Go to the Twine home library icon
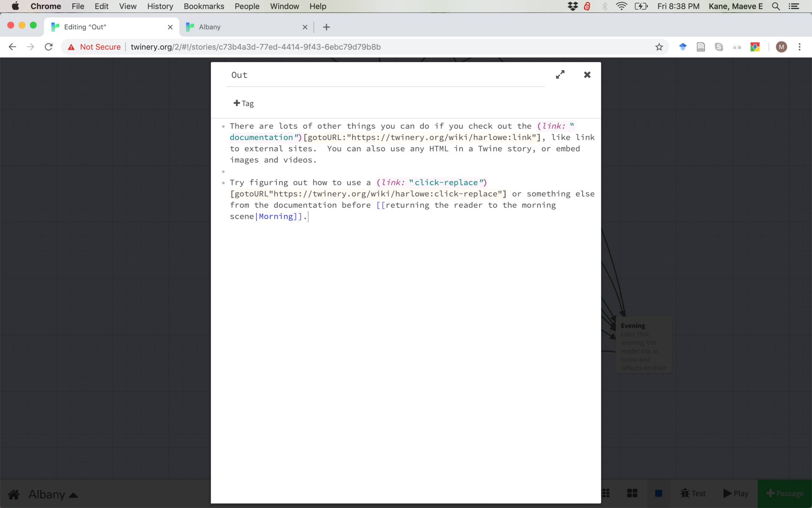This screenshot has height=508, width=812. 14,494
